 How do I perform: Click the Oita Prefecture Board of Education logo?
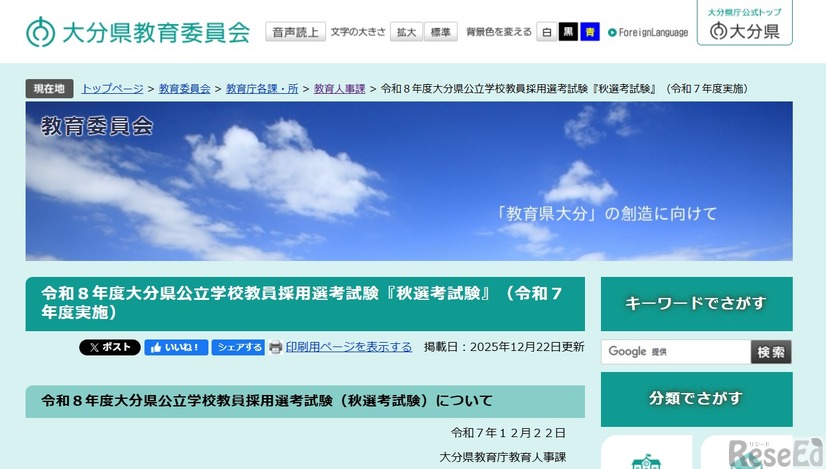138,32
